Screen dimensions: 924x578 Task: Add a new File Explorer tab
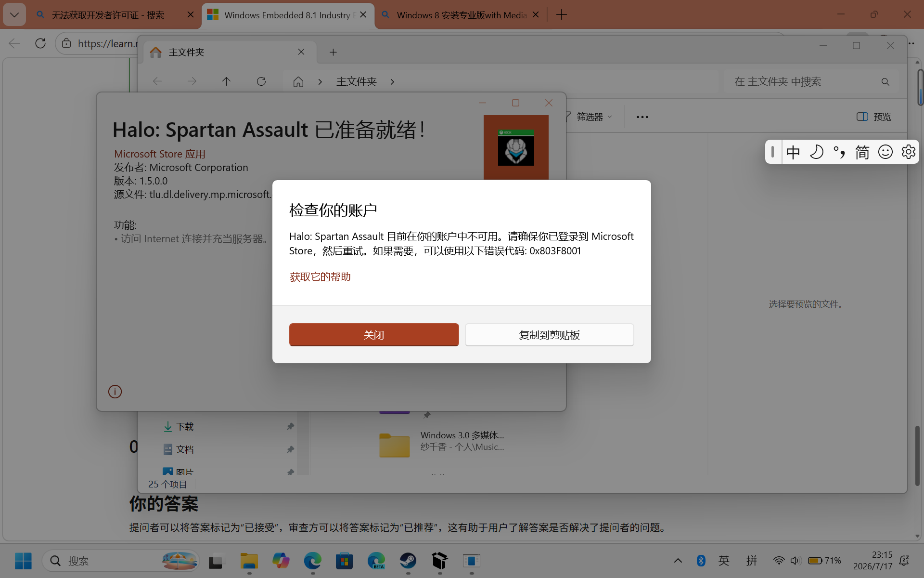coord(333,52)
